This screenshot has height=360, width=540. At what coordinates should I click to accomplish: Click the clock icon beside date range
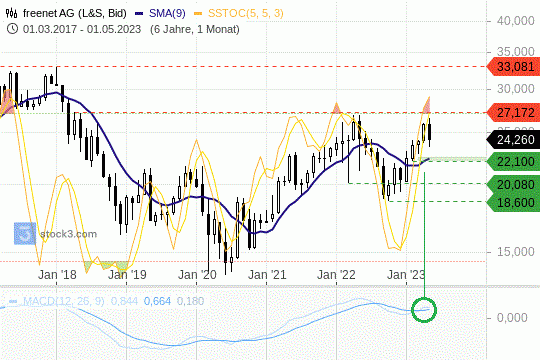click(12, 29)
